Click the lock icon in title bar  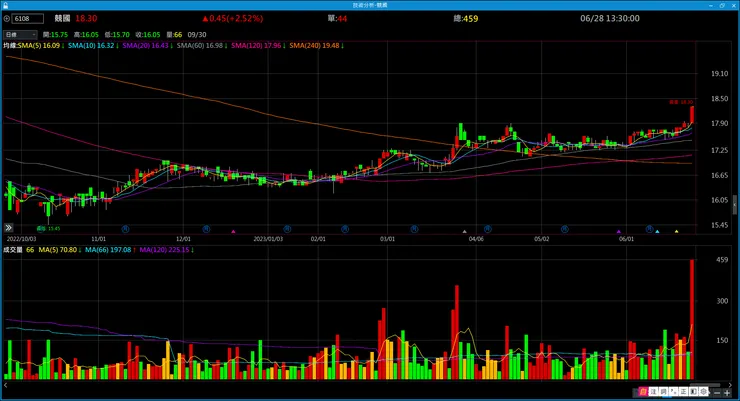(5, 5)
